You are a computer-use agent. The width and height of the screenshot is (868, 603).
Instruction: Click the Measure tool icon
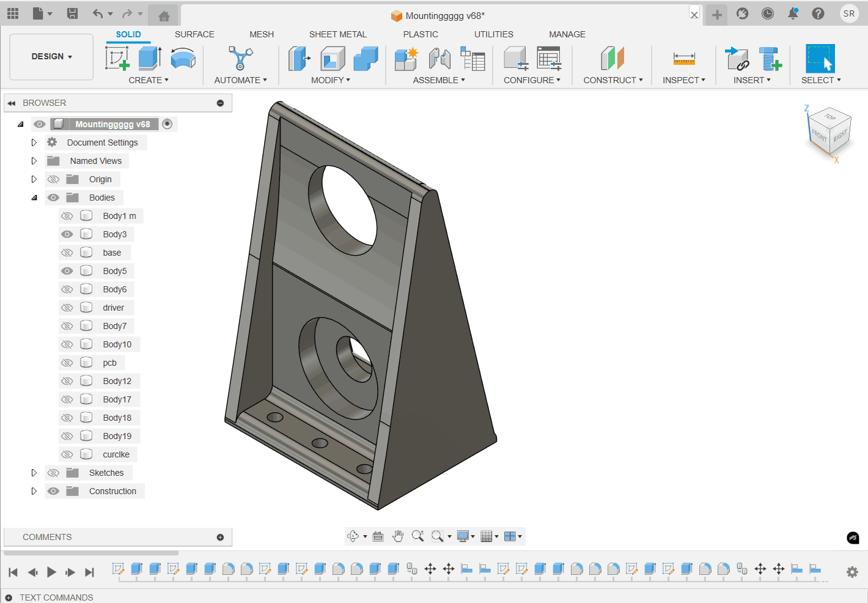pyautogui.click(x=684, y=59)
